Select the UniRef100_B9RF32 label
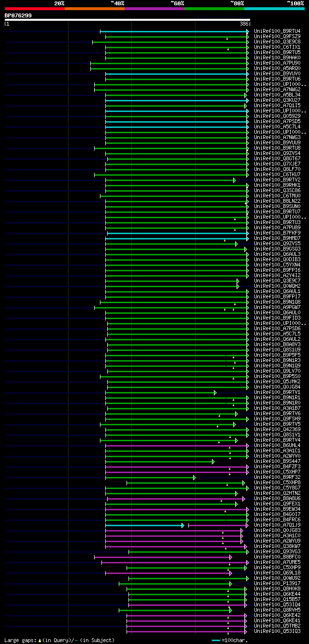 tap(277, 477)
